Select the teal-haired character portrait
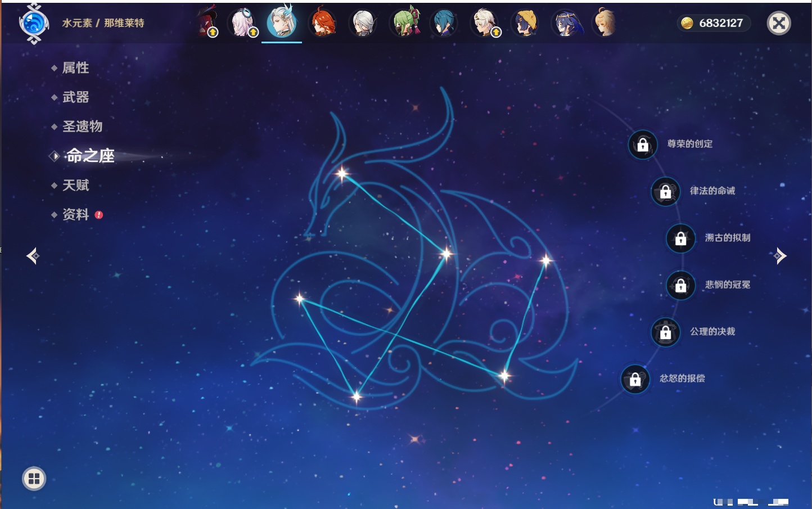 click(444, 23)
